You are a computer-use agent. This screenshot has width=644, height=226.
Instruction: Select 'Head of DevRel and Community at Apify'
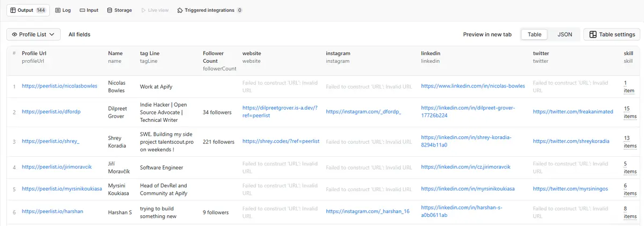[x=164, y=189]
